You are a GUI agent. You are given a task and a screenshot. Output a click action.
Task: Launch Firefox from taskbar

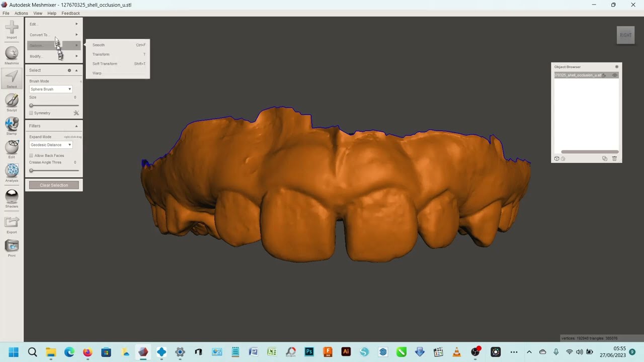click(88, 352)
